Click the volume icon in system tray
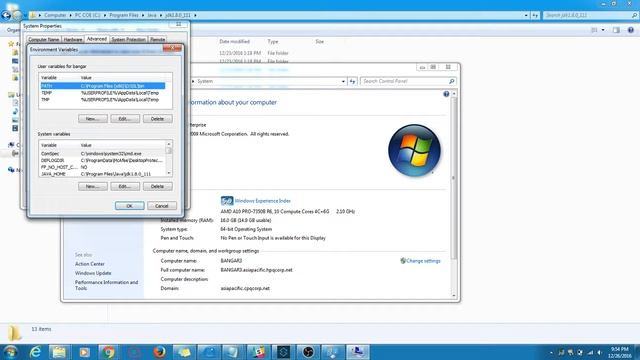640x360 pixels. (600, 352)
